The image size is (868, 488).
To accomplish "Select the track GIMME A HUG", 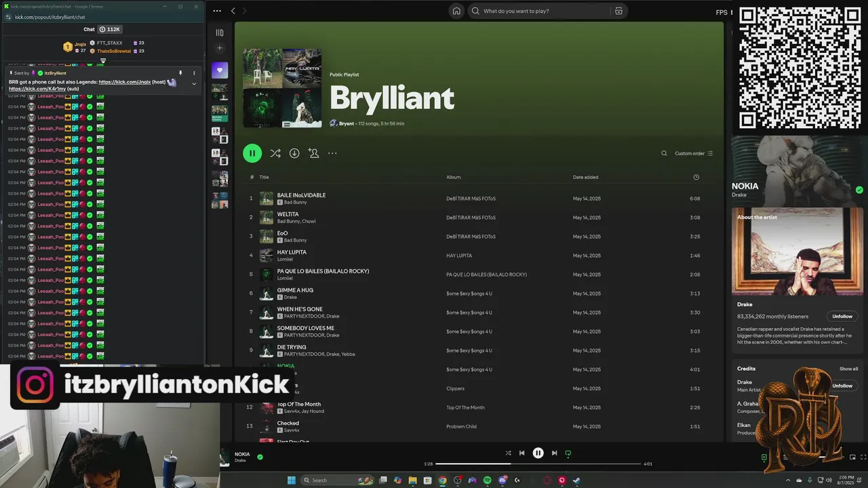I will pos(295,290).
